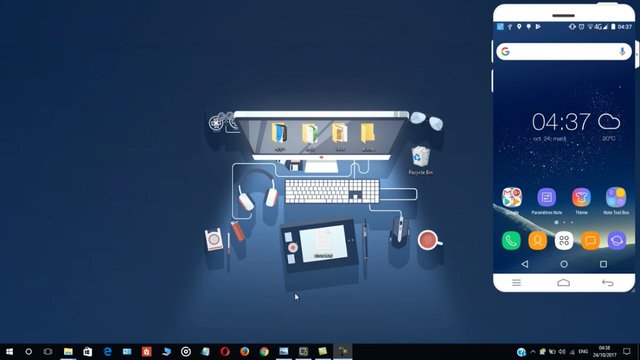640x360 pixels.
Task: Open the orange Messages app icon
Action: coord(590,241)
